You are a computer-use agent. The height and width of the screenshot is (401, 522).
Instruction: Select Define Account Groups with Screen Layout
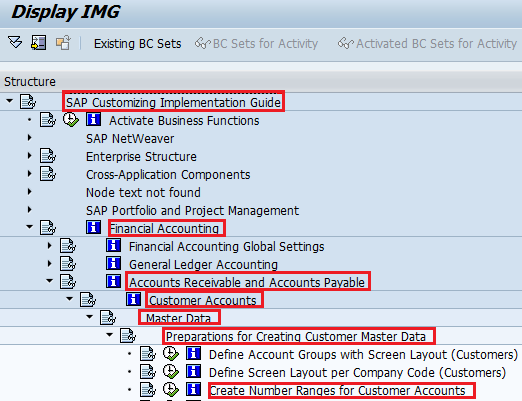click(363, 355)
